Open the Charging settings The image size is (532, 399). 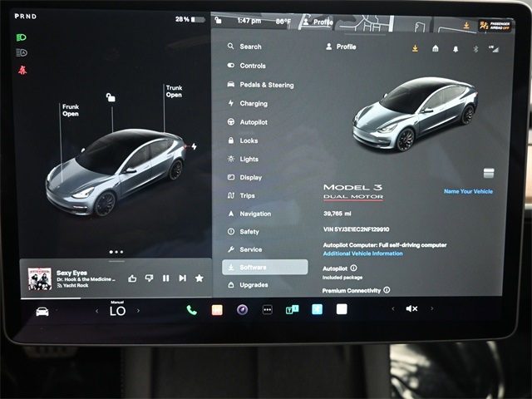click(248, 103)
